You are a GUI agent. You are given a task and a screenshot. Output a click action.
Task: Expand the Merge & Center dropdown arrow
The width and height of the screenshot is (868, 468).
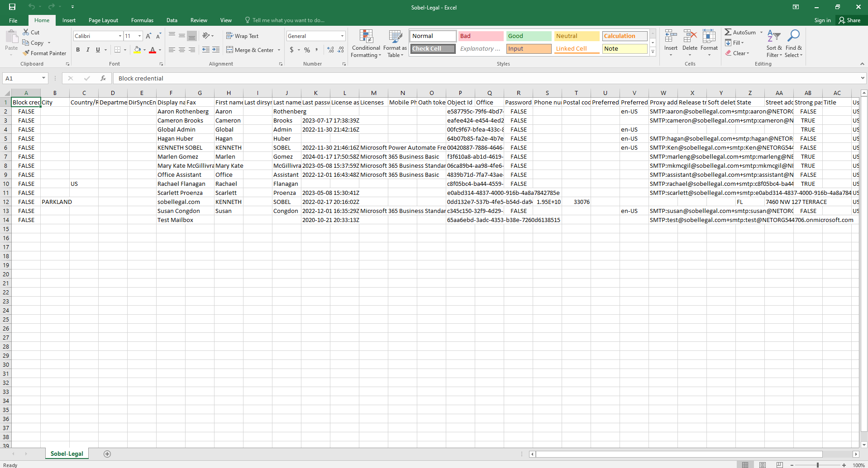click(279, 50)
